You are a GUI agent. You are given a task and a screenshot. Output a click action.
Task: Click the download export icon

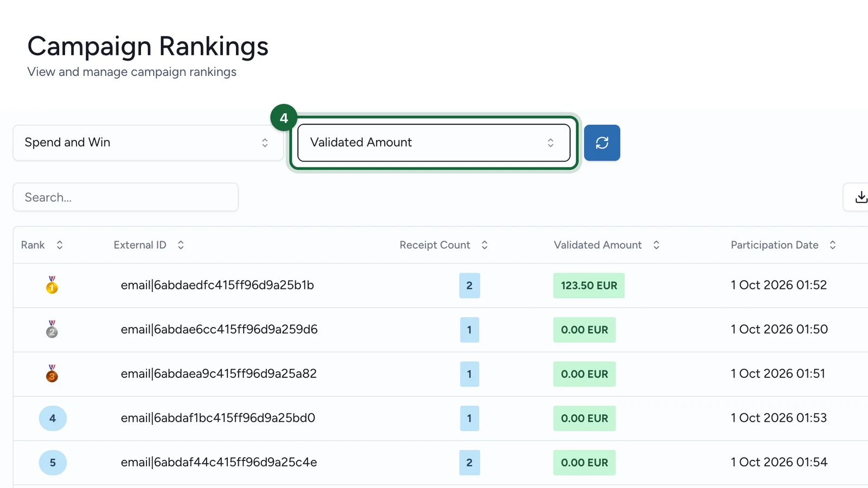[861, 197]
